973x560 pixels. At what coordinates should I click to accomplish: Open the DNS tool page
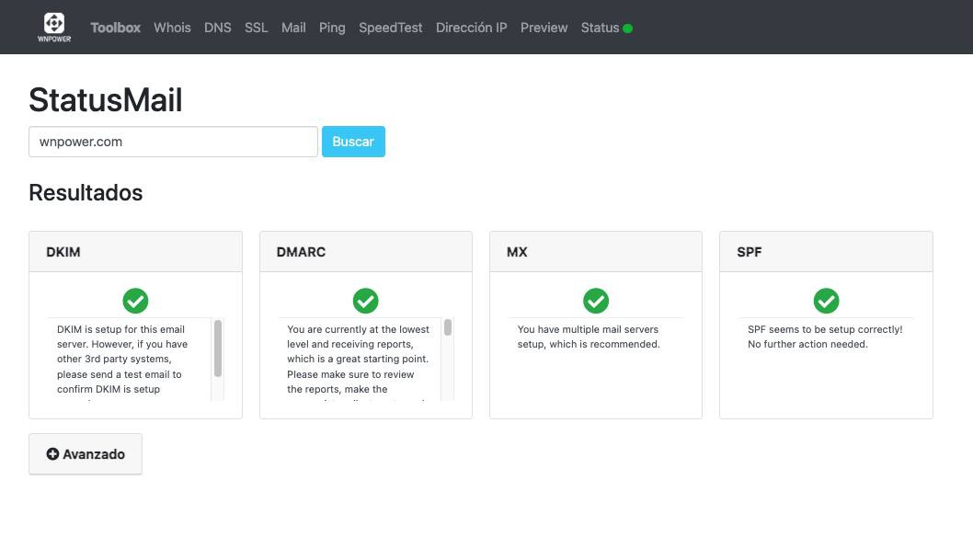pyautogui.click(x=218, y=28)
